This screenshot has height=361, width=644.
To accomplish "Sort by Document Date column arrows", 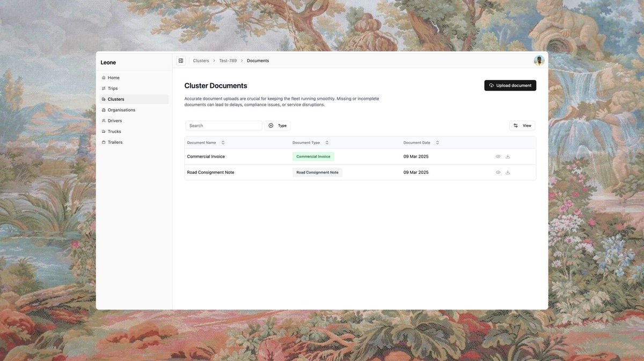I will click(437, 143).
